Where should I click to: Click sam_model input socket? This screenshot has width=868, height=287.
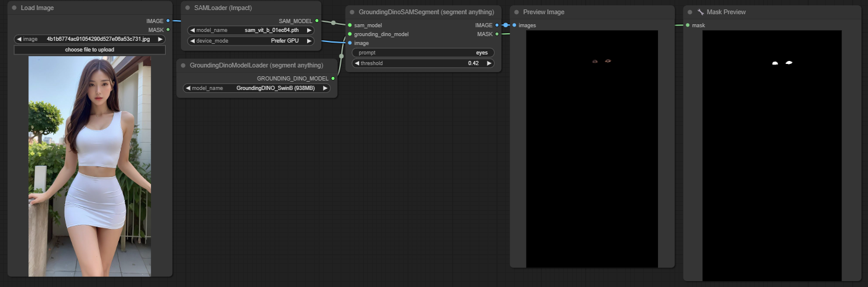click(x=350, y=25)
